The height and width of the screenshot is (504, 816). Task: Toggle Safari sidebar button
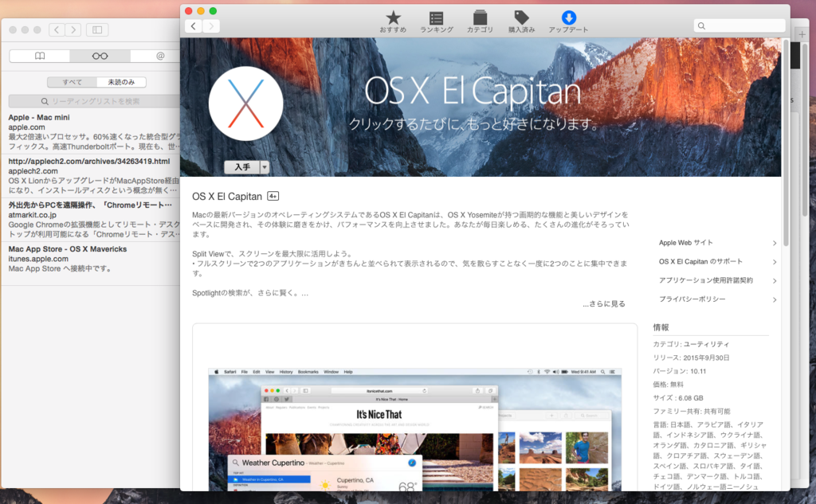click(97, 29)
